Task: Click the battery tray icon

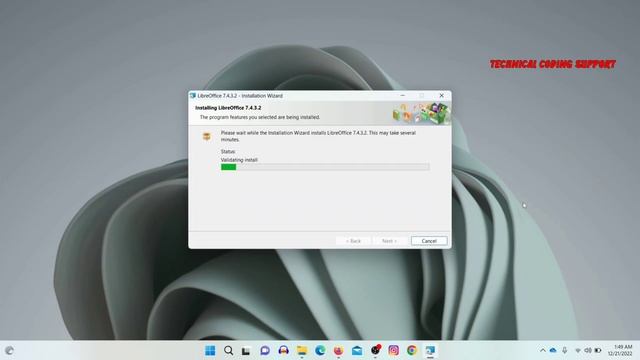Action: point(598,351)
